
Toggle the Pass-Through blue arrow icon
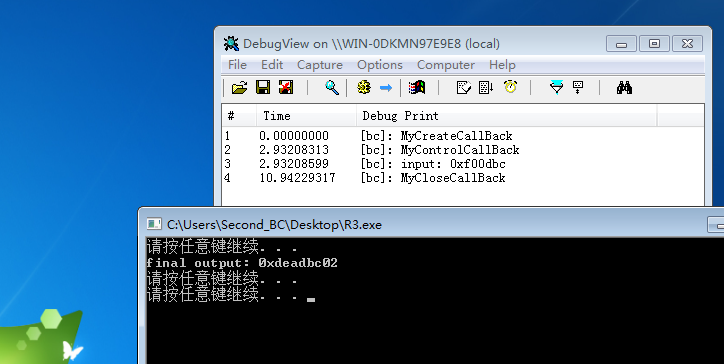[386, 88]
